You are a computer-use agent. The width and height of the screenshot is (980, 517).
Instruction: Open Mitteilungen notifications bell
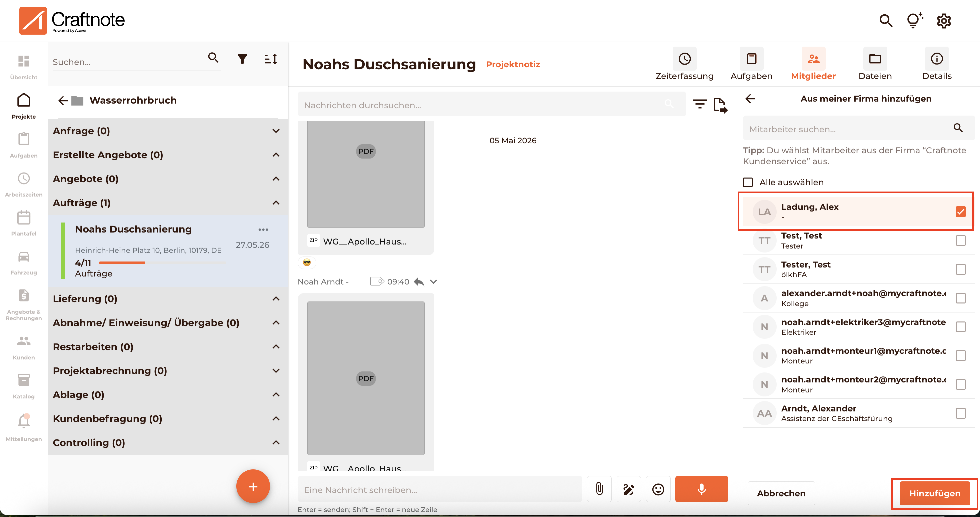click(x=24, y=427)
